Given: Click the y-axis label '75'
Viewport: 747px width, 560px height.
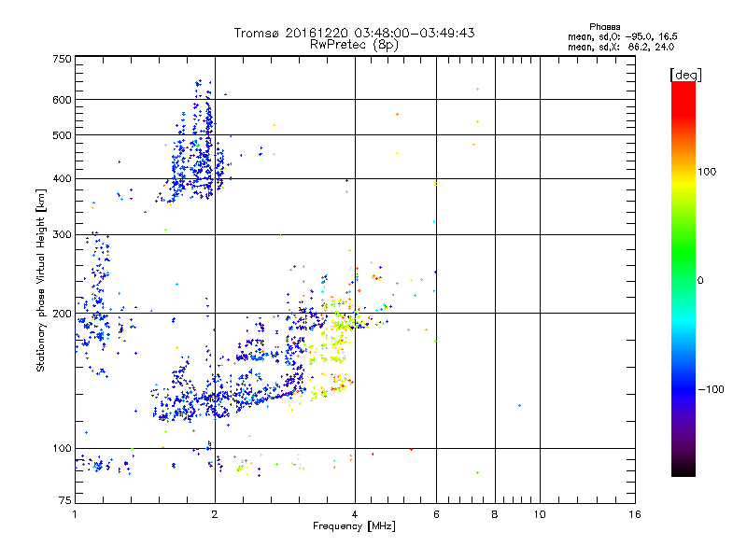Looking at the screenshot, I should click(65, 500).
